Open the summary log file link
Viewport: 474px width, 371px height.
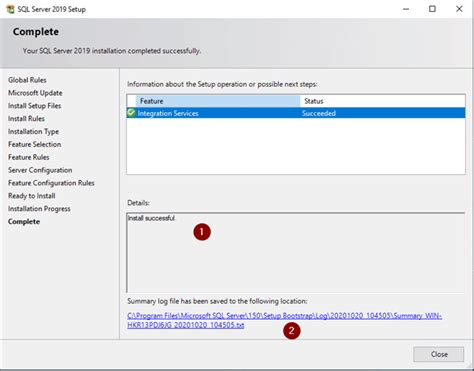285,320
